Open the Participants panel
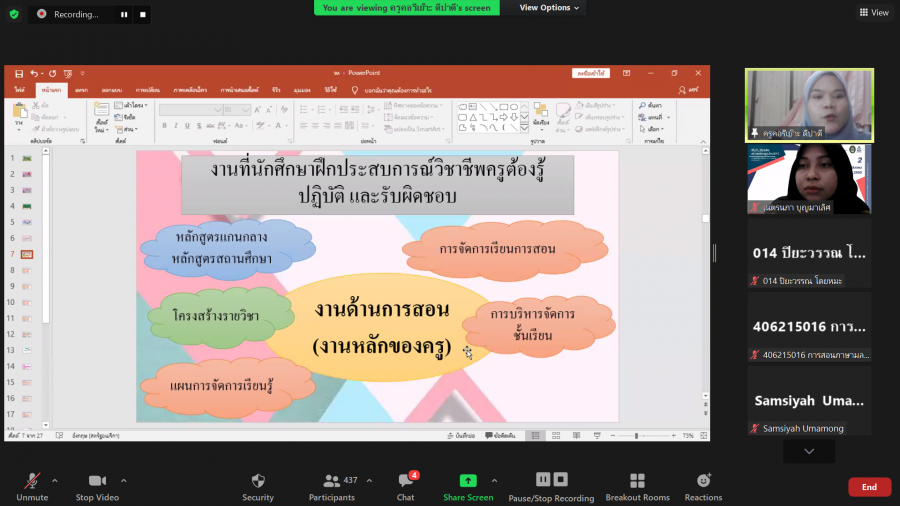Screen dimensions: 900x506 tap(331, 481)
